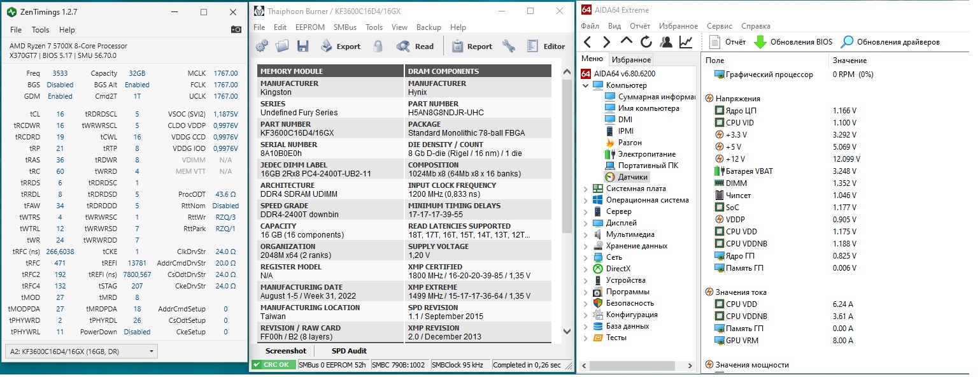Select DMI item in AIDA64 tree

tap(618, 120)
